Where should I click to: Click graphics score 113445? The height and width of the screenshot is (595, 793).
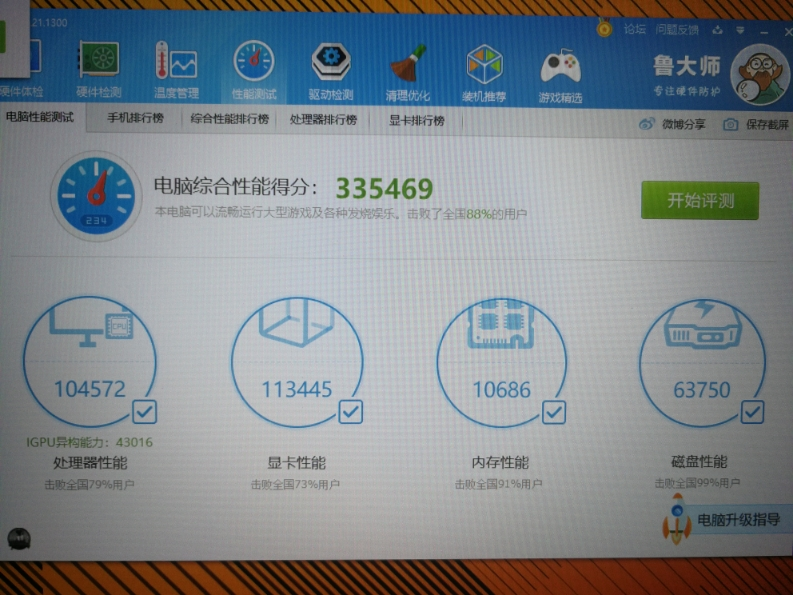coord(297,390)
